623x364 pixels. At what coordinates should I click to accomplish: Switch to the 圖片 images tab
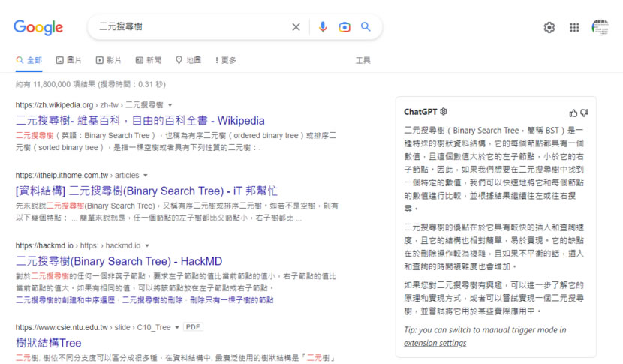[x=68, y=60]
